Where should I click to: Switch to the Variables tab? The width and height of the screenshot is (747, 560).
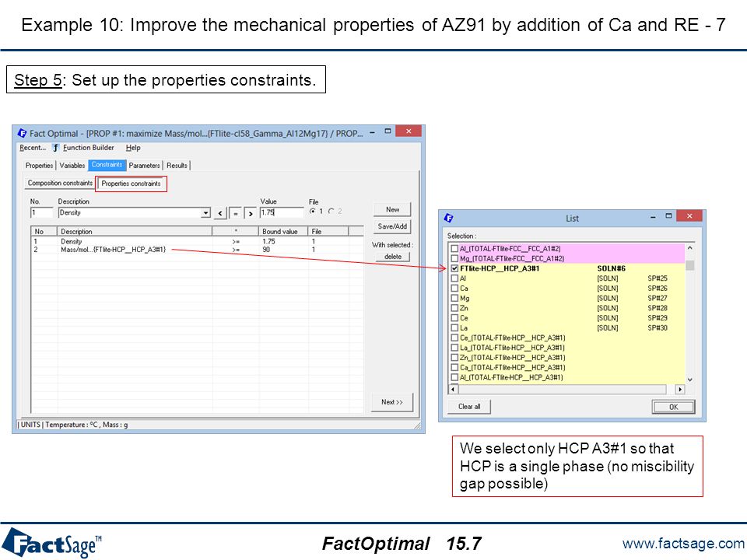point(72,165)
